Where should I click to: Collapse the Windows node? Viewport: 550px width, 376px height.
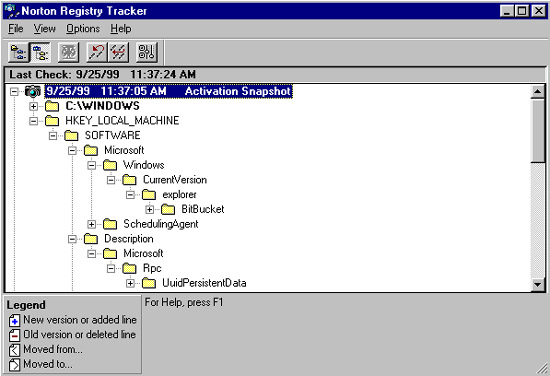[x=91, y=165]
